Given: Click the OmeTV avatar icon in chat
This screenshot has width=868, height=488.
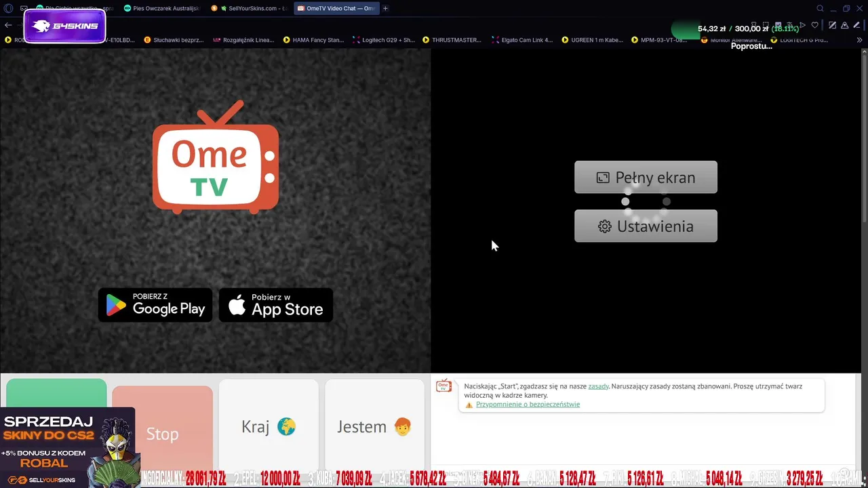Looking at the screenshot, I should point(443,386).
